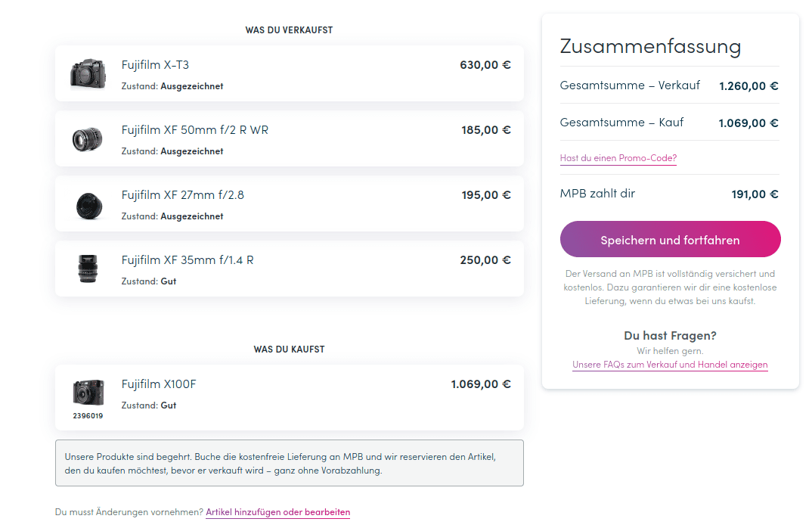The image size is (812, 525).
Task: Select the Fujifilm XF 35mm f/1.4 R title
Action: coord(188,260)
